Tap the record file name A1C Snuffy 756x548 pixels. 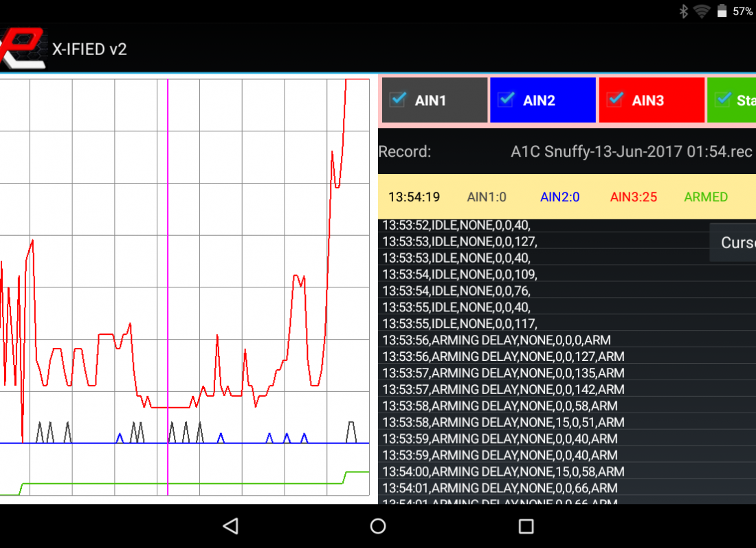[631, 152]
